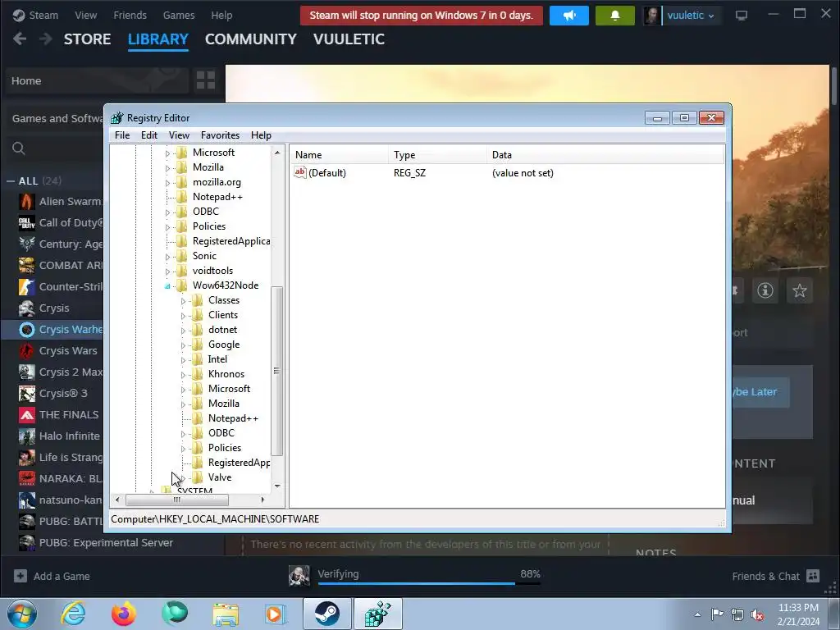840x630 pixels.
Task: Open Windows Media Player taskbar icon
Action: (x=276, y=614)
